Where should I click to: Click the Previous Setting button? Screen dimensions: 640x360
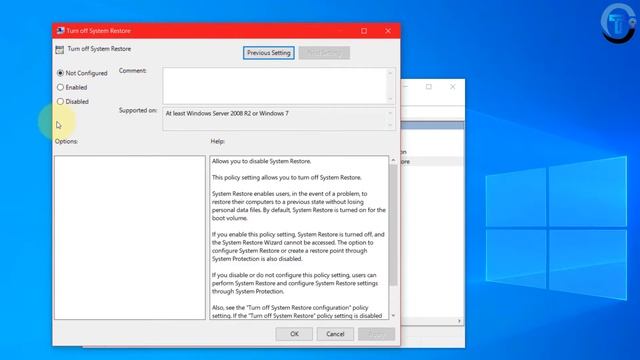pyautogui.click(x=269, y=53)
